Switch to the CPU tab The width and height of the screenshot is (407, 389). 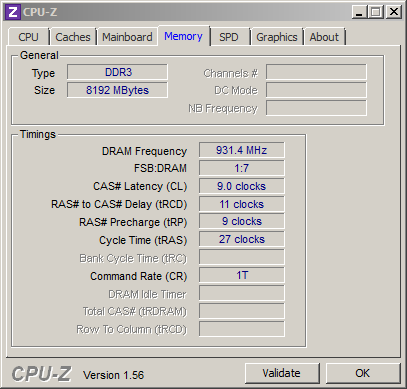29,37
